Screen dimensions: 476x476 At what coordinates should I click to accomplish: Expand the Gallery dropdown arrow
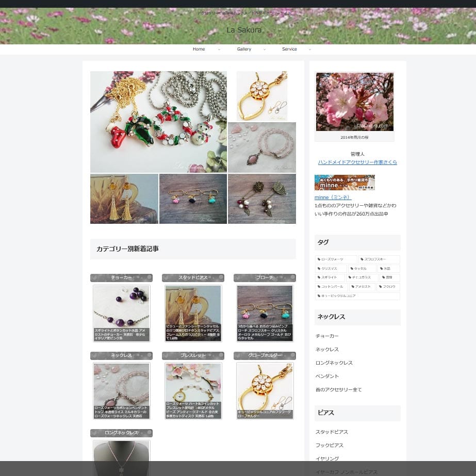265,50
